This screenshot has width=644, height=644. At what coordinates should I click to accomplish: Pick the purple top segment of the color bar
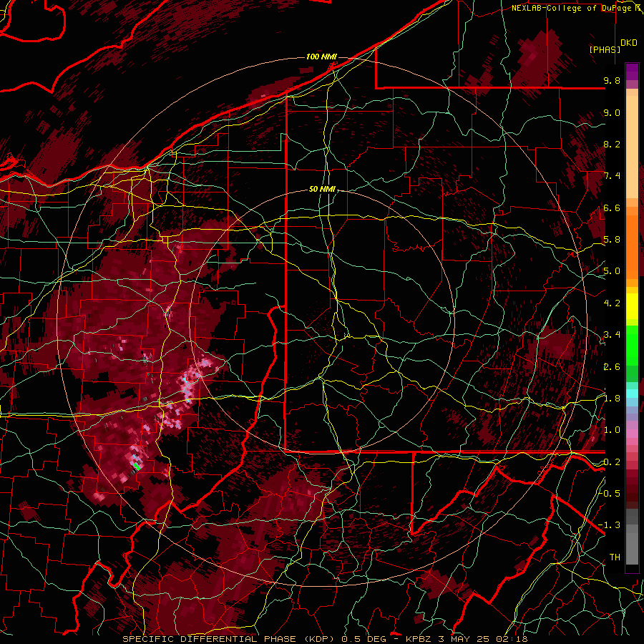click(632, 72)
